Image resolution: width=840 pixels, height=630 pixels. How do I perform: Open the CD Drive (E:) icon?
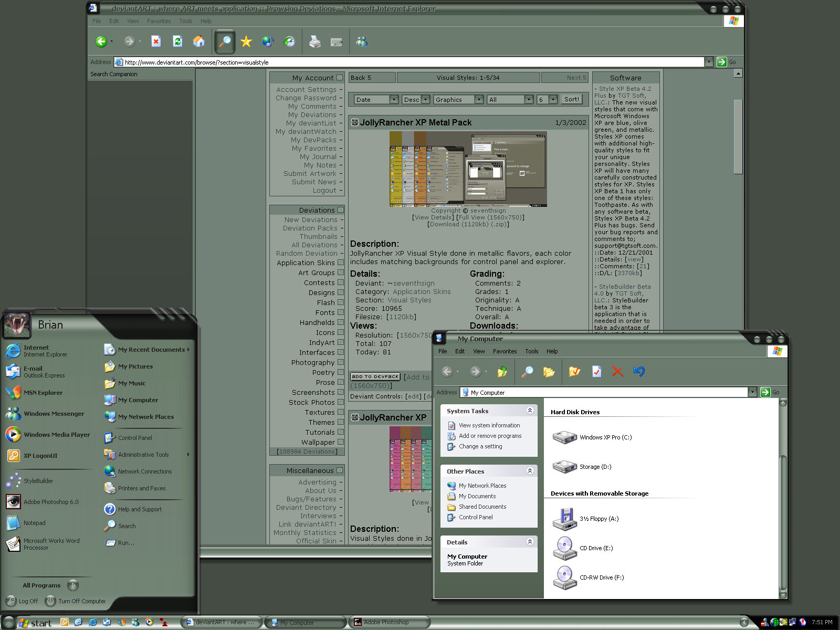tap(583, 548)
